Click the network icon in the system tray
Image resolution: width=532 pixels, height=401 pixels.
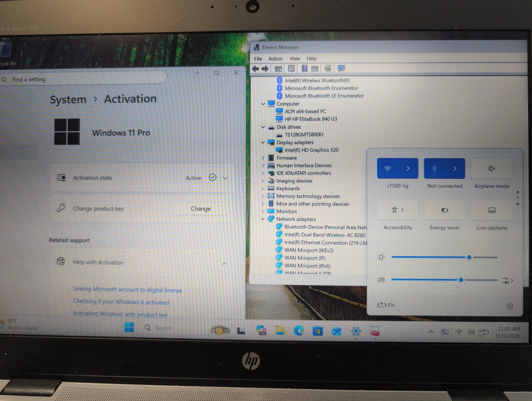(x=459, y=332)
